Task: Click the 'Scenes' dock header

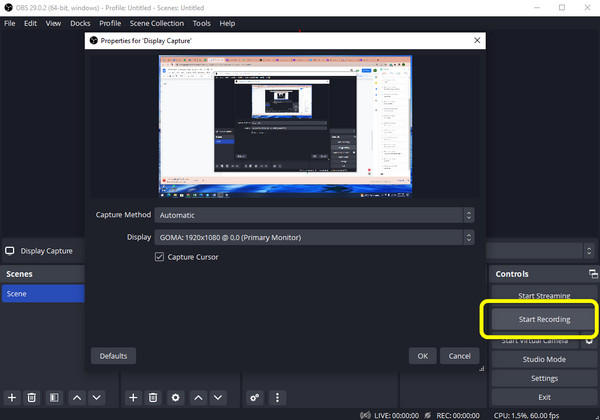Action: 19,274
